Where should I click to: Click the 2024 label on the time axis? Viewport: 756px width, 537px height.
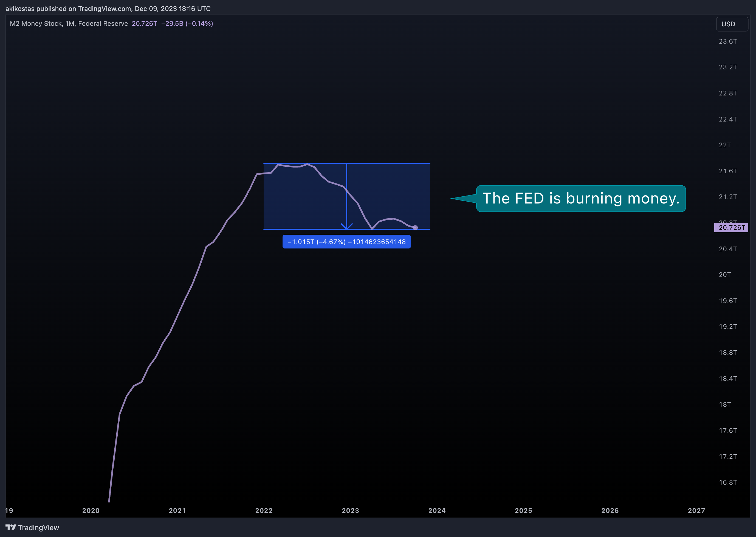coord(437,511)
